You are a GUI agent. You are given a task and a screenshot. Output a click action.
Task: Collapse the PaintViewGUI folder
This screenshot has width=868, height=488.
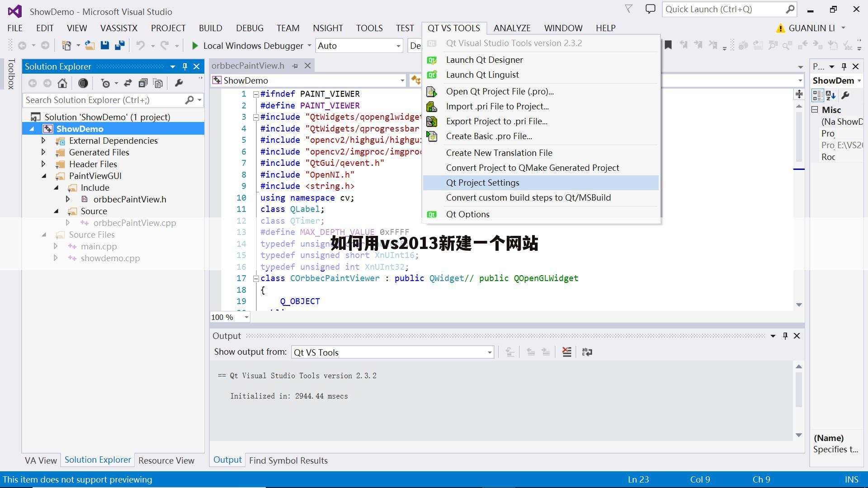coord(44,176)
